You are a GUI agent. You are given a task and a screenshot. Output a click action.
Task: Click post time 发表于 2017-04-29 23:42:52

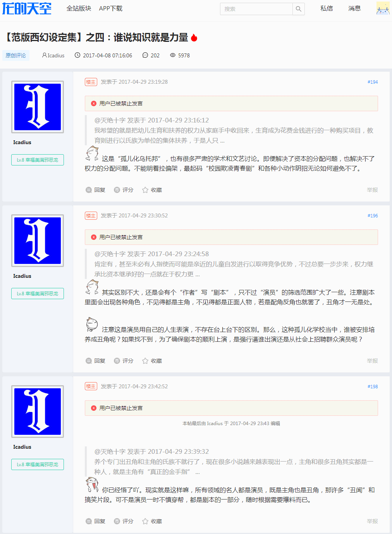click(134, 386)
